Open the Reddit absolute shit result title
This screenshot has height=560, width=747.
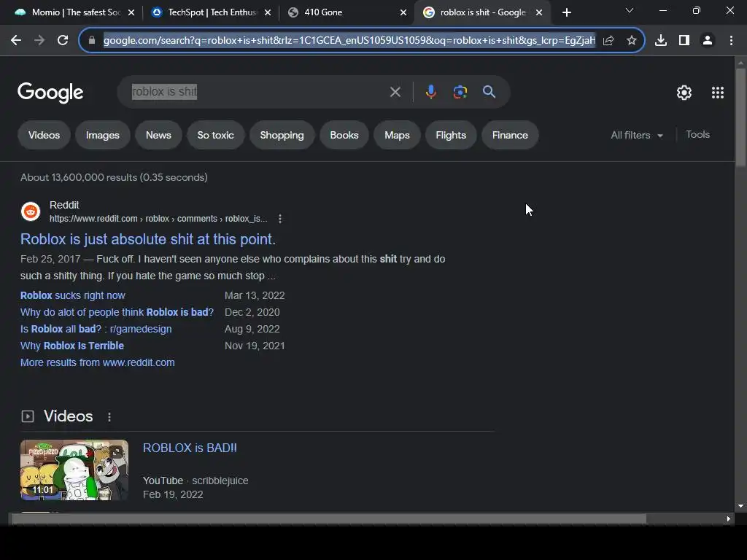[147, 239]
